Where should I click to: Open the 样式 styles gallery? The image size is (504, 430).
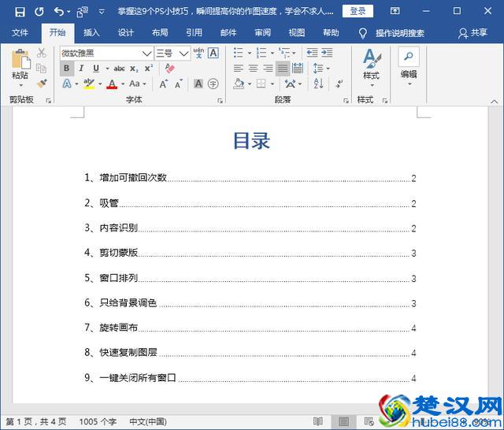[x=372, y=68]
